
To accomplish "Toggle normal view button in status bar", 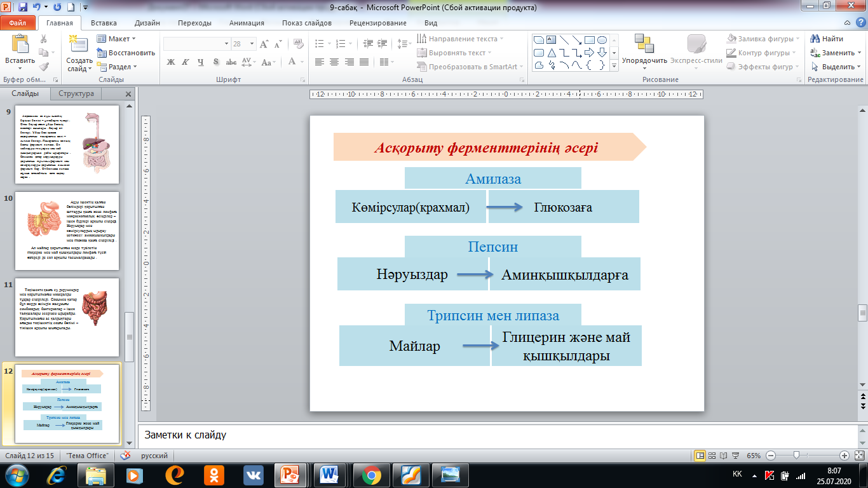I will pos(700,456).
